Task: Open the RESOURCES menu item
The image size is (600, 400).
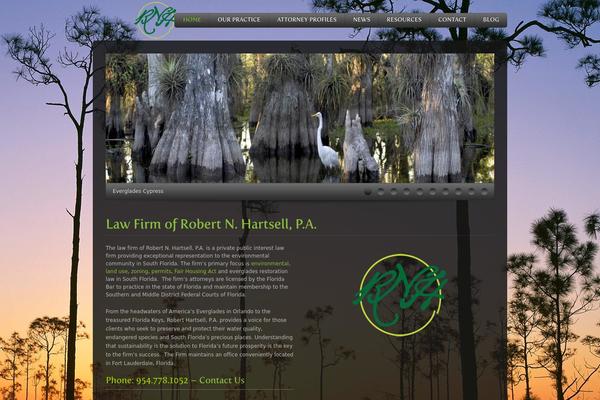Action: [x=404, y=20]
